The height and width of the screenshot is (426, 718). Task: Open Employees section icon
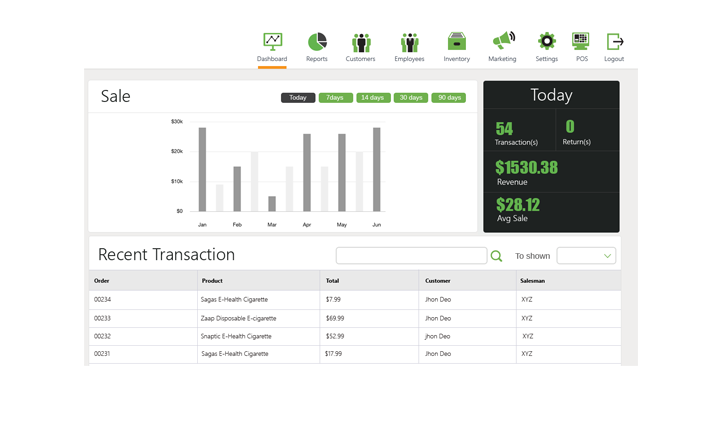(x=409, y=43)
